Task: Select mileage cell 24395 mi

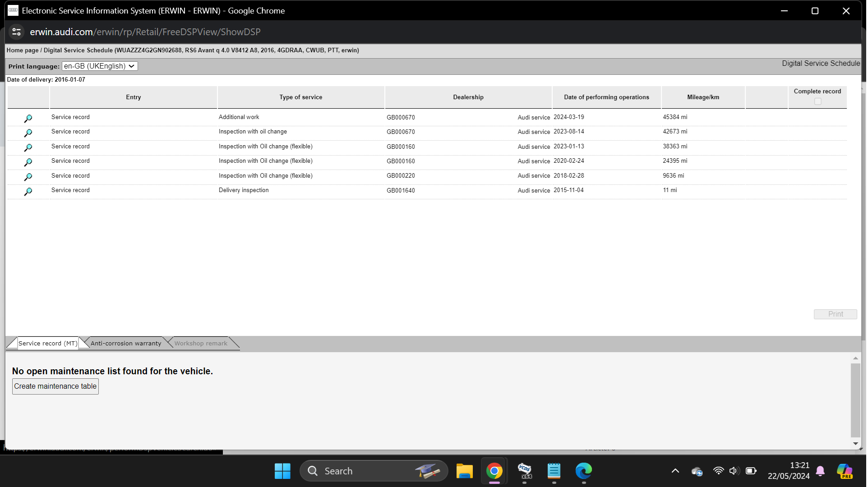Action: (676, 161)
